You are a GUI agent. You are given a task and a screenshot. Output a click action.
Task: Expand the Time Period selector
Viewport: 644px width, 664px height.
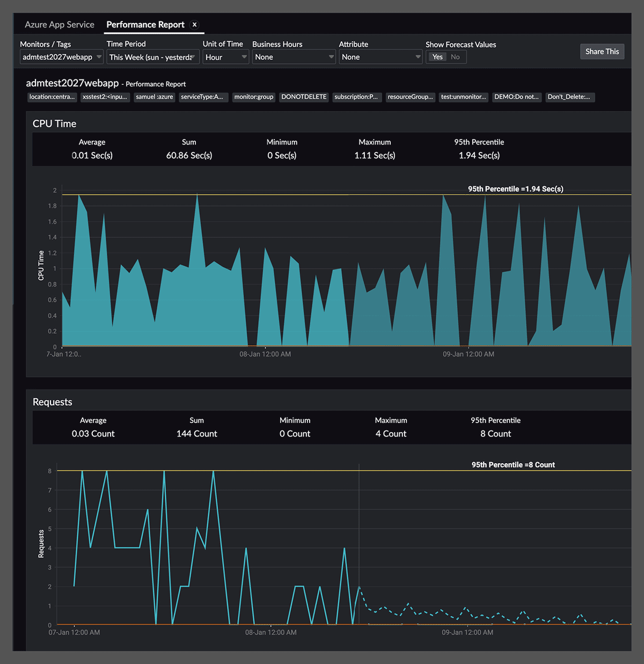(x=152, y=56)
